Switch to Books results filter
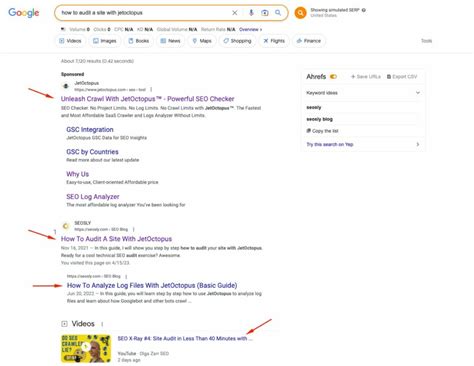Screen dimensions: 474x366 (x=139, y=41)
